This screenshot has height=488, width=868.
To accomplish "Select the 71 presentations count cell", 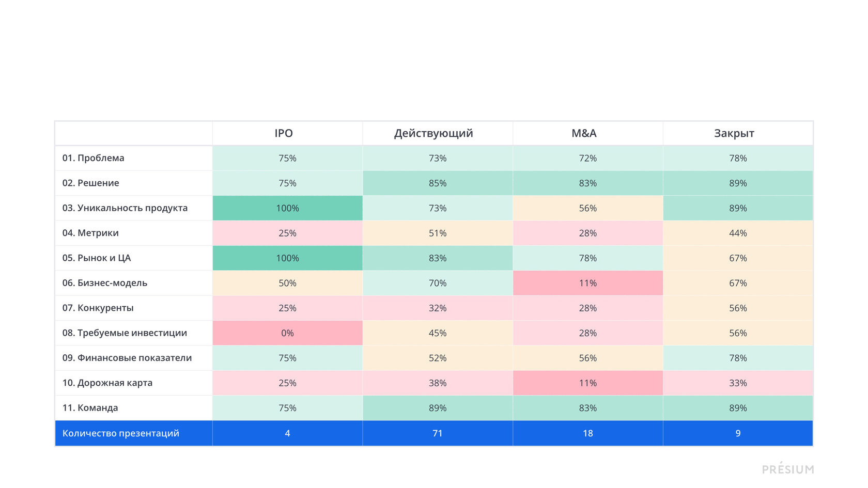I will pyautogui.click(x=438, y=433).
